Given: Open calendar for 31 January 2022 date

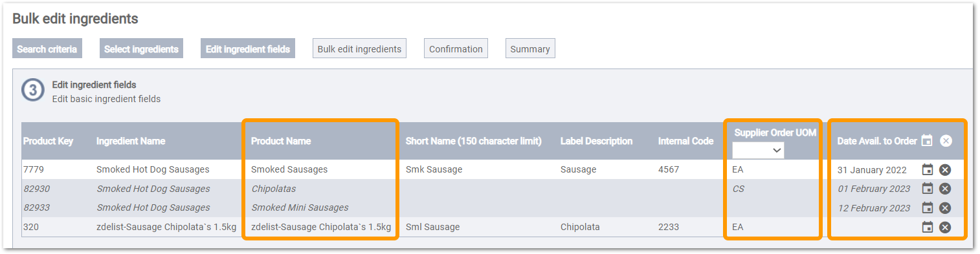Looking at the screenshot, I should coord(928,170).
